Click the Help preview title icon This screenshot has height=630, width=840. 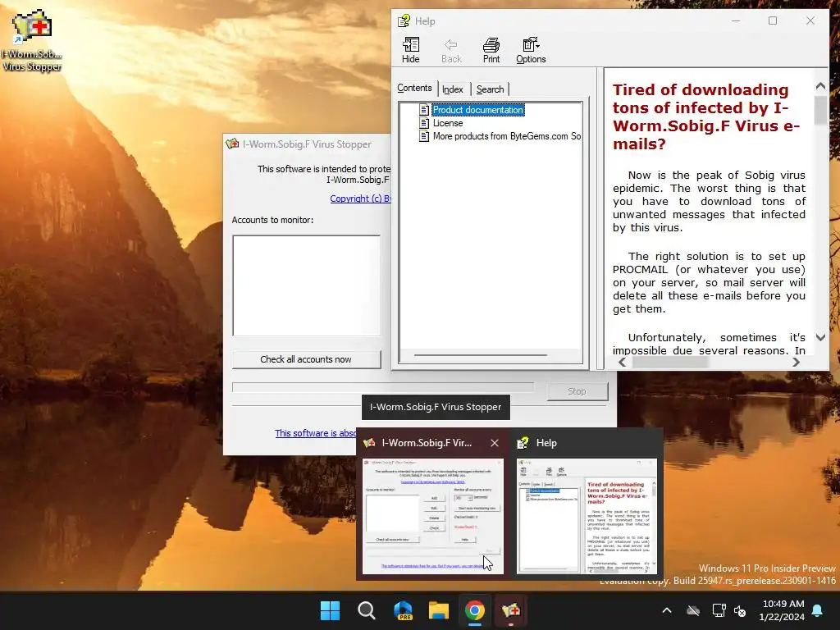(x=523, y=443)
